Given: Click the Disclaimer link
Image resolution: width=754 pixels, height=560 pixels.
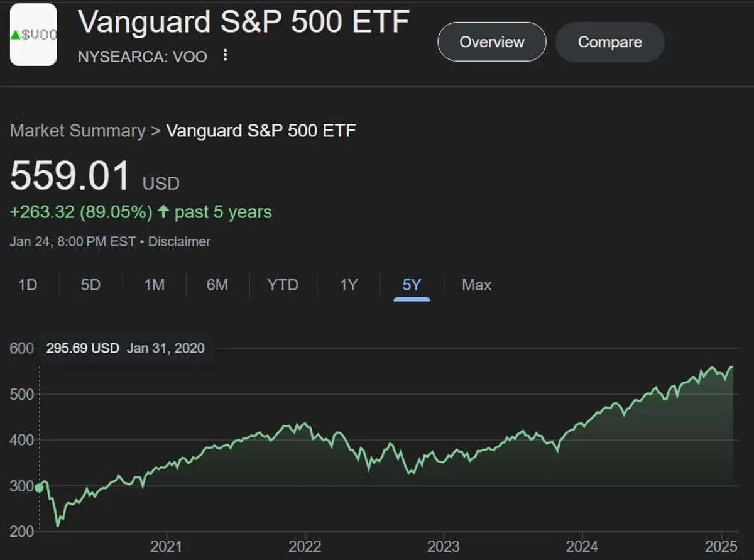Looking at the screenshot, I should click(x=179, y=241).
